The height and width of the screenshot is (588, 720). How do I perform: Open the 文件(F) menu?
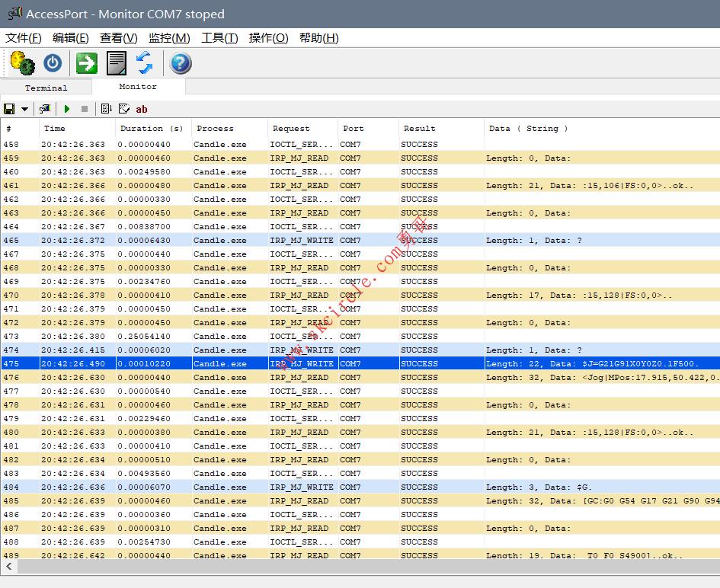24,38
